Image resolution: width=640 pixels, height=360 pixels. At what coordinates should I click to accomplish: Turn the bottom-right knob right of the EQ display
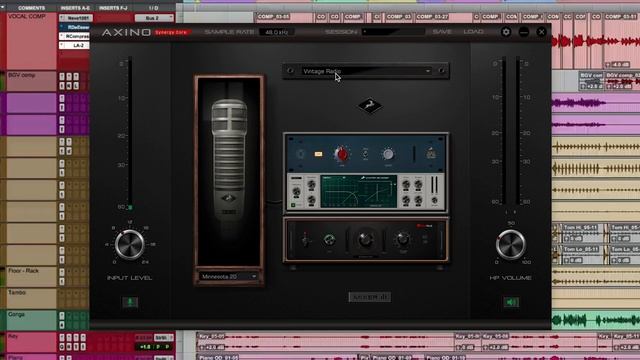click(x=418, y=200)
